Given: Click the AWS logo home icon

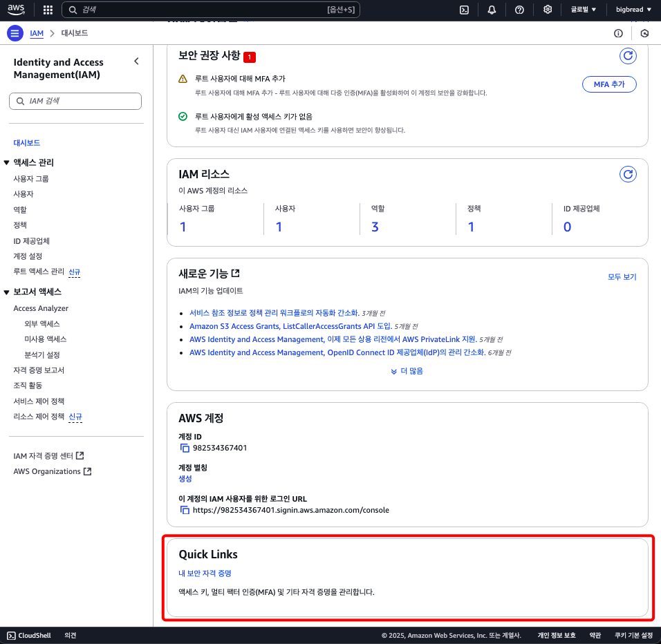Looking at the screenshot, I should pyautogui.click(x=16, y=10).
